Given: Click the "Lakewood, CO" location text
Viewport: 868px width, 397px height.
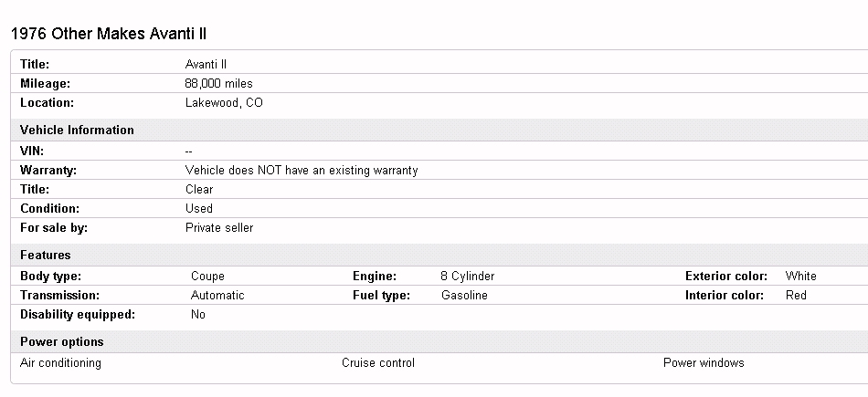Looking at the screenshot, I should click(x=224, y=103).
